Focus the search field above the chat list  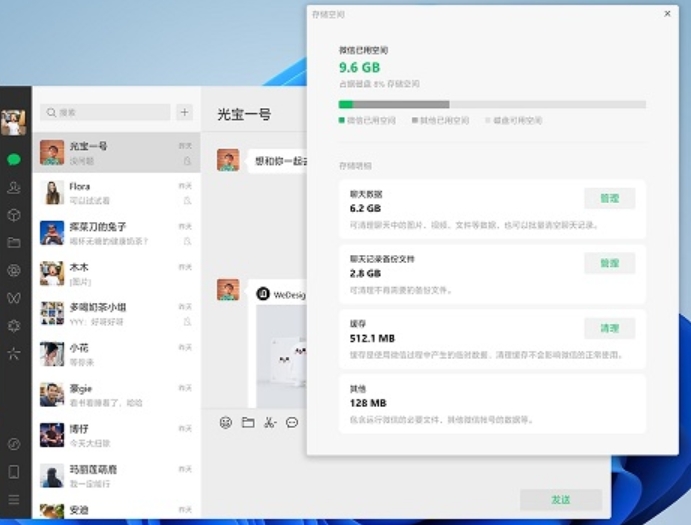point(105,112)
